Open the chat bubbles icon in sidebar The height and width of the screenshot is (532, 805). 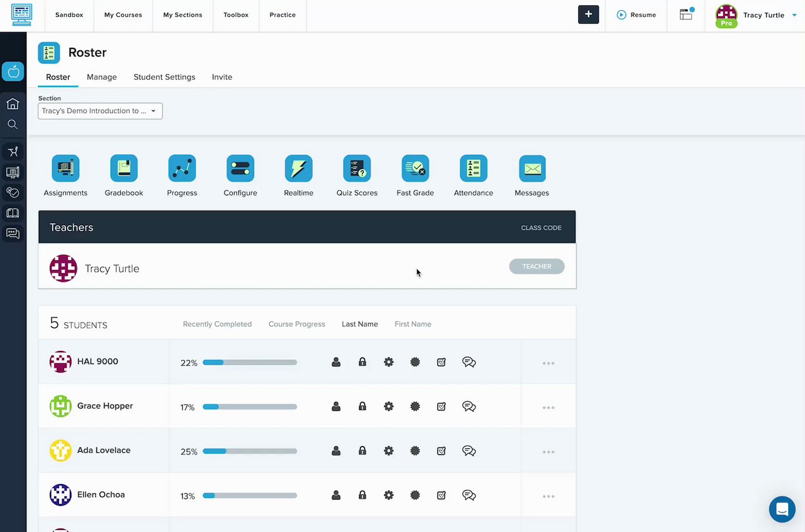[x=13, y=233]
